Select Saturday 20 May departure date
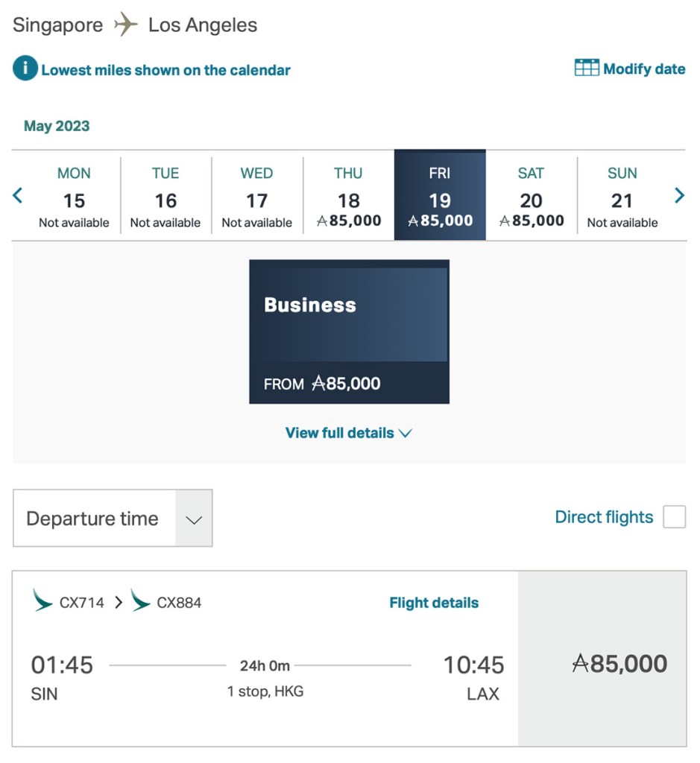700x763 pixels. click(530, 195)
